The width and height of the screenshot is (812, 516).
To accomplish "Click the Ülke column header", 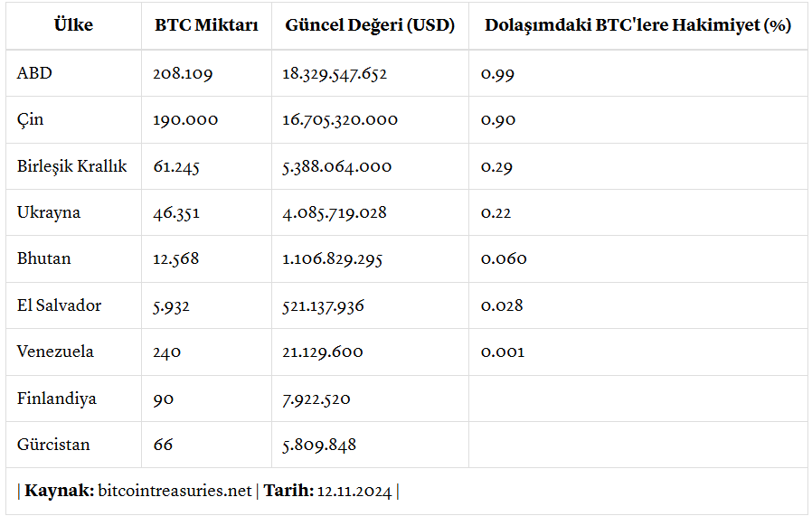I will pyautogui.click(x=73, y=25).
